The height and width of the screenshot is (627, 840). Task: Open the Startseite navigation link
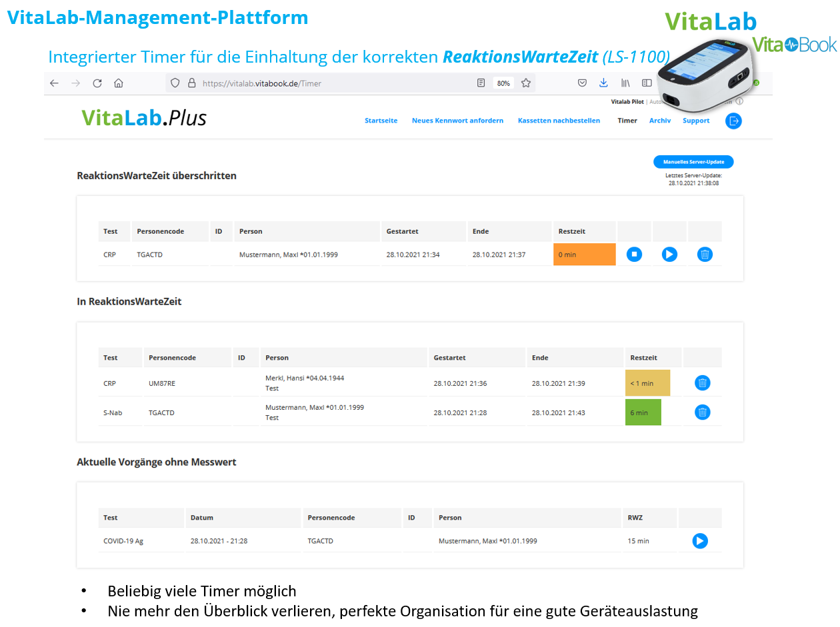click(381, 121)
